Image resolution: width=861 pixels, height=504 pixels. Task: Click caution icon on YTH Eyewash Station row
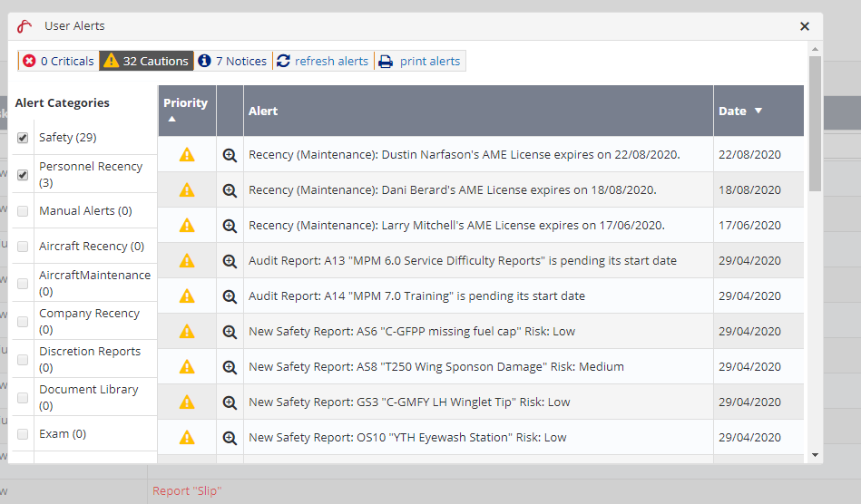(x=187, y=438)
